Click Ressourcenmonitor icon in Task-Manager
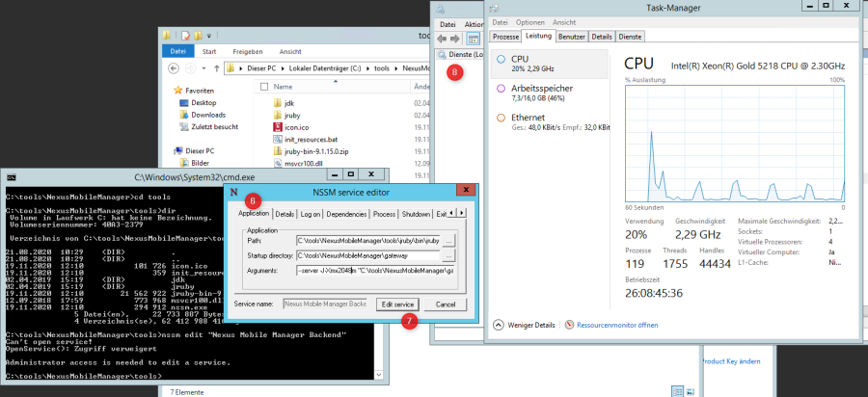Image resolution: width=868 pixels, height=397 pixels. tap(570, 325)
